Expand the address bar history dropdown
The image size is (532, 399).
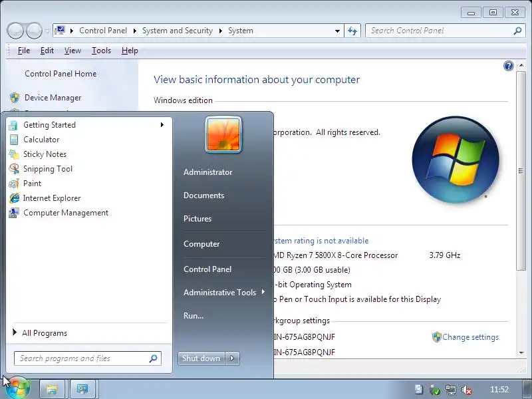click(x=337, y=31)
